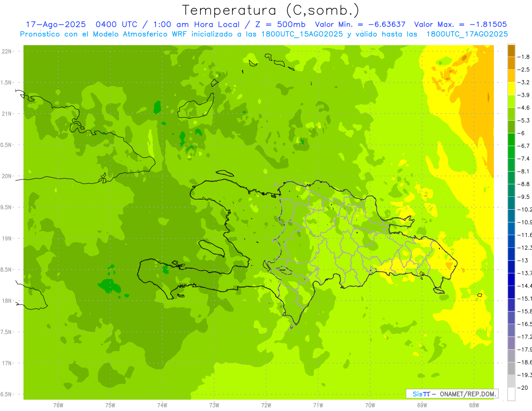Click the '68W' longitude axis label

click(x=473, y=405)
